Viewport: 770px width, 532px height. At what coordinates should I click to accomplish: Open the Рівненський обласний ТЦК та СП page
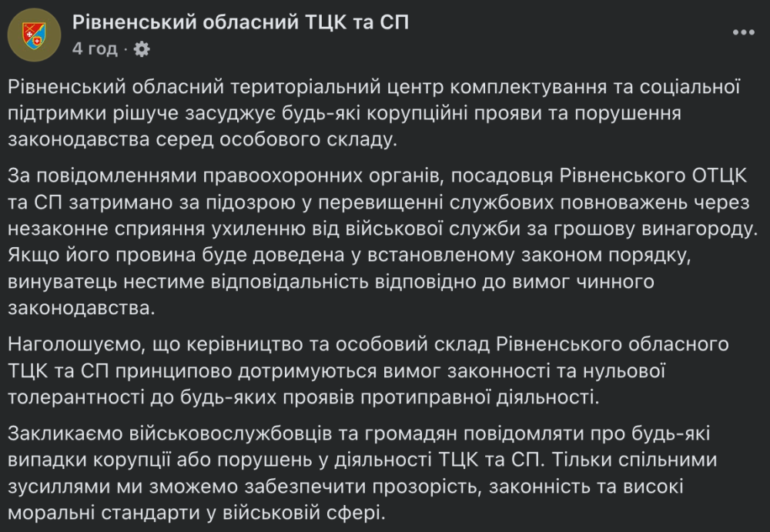(x=240, y=22)
